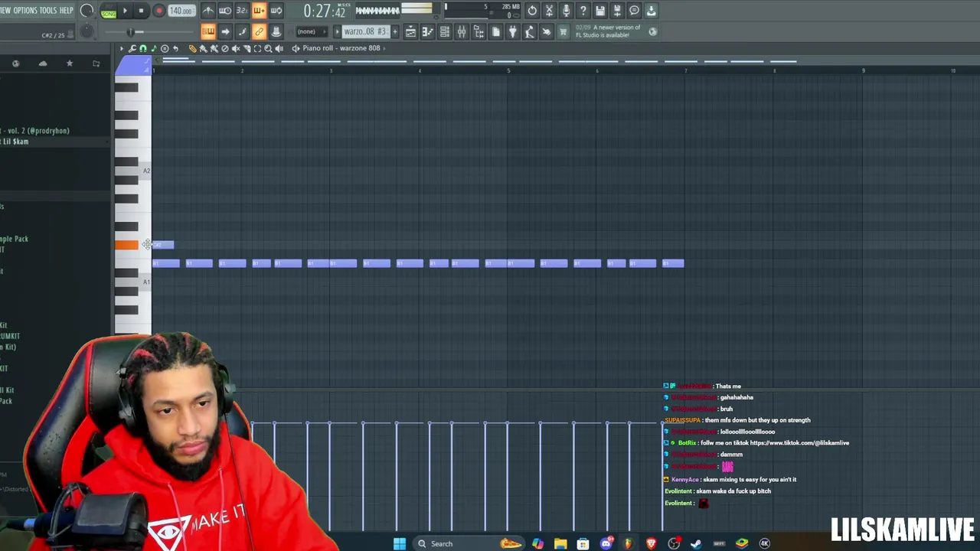Click the Piano roll - warzone 808 title
Image resolution: width=980 pixels, height=551 pixels.
(341, 48)
